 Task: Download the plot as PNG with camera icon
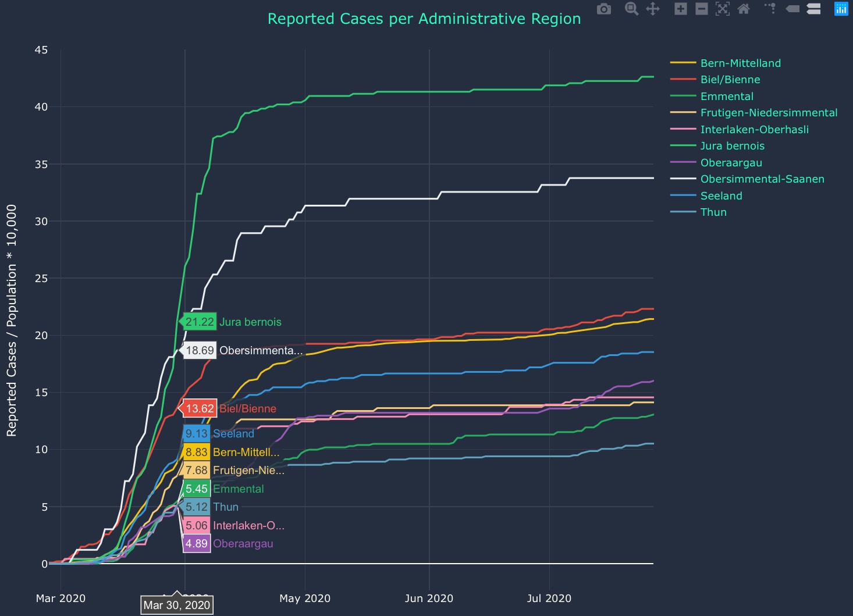tap(604, 9)
